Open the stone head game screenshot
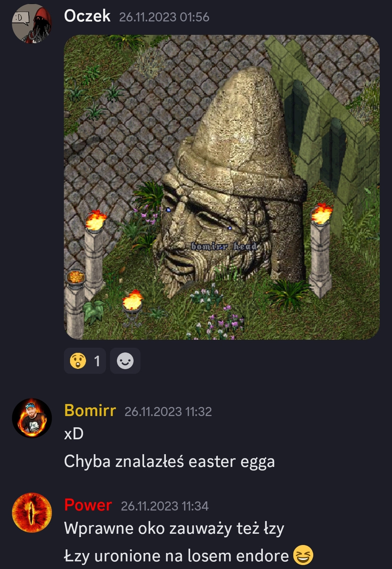 (x=222, y=187)
